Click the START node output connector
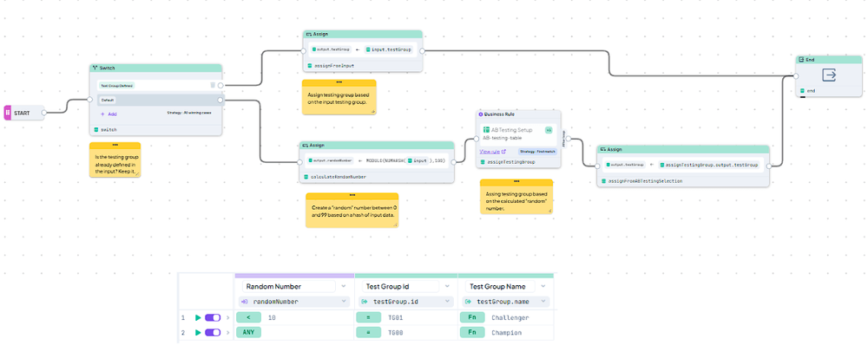Viewport: 868px width, 345px height. click(x=43, y=112)
